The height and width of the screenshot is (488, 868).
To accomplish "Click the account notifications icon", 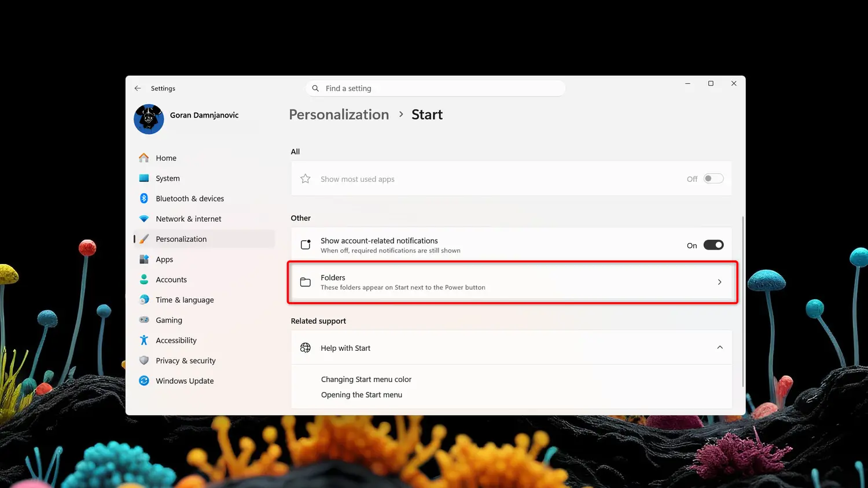I will coord(306,245).
